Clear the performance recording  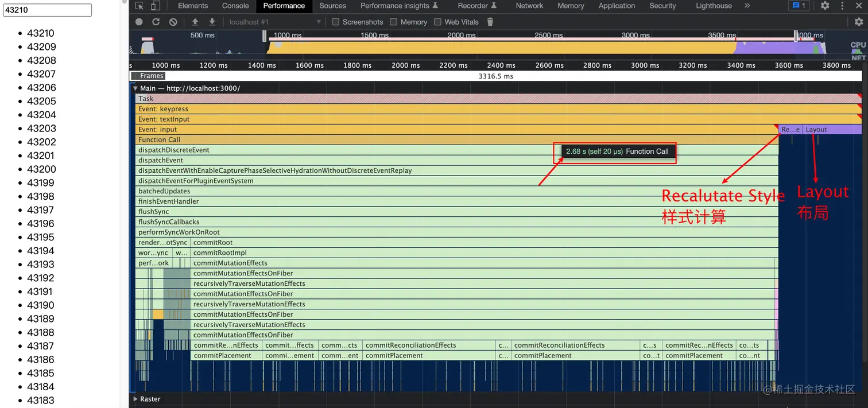(173, 22)
